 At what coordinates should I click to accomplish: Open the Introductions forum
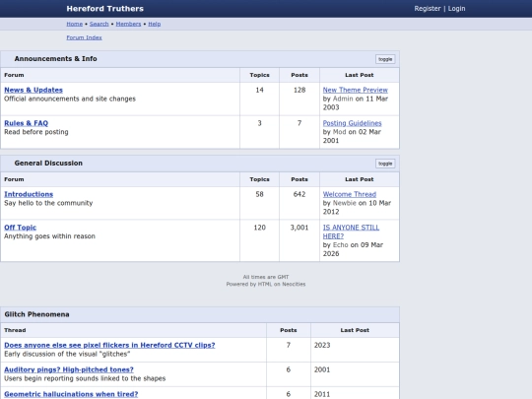coord(29,194)
